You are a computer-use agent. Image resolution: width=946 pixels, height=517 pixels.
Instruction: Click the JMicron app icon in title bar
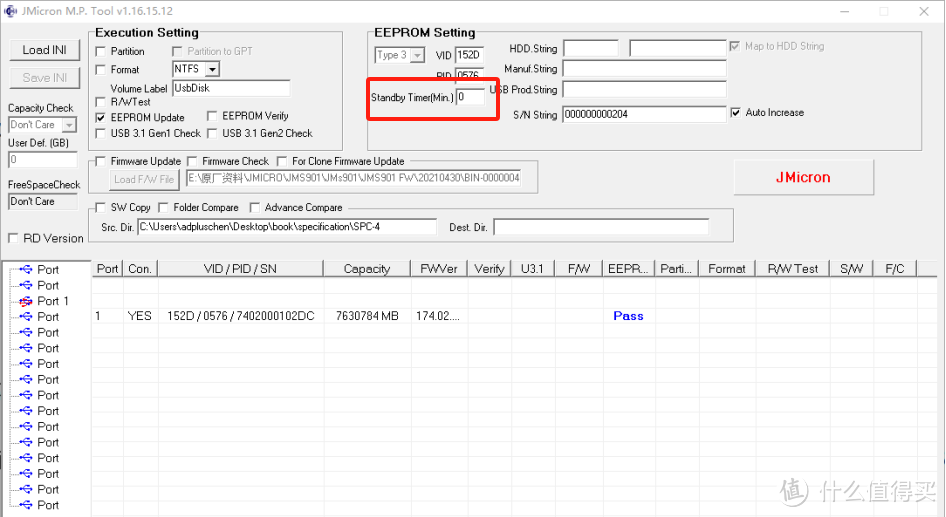pyautogui.click(x=10, y=11)
